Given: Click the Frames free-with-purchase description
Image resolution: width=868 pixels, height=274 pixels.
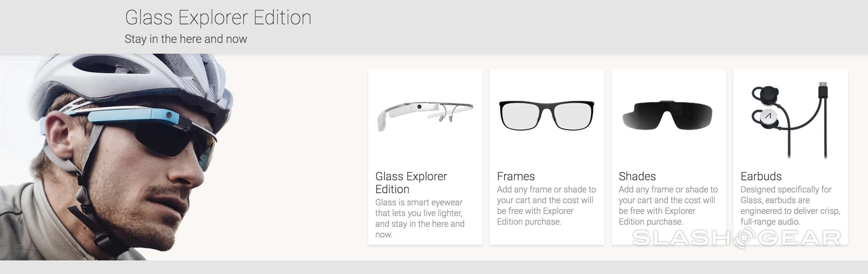Looking at the screenshot, I should click(x=546, y=206).
